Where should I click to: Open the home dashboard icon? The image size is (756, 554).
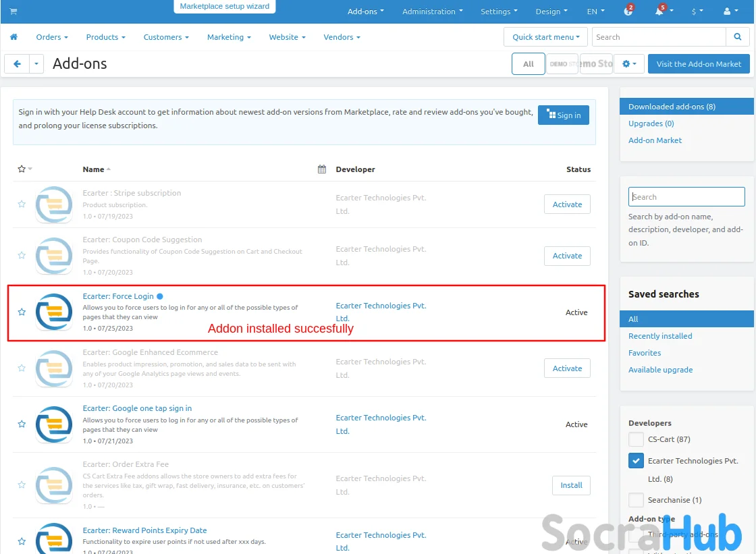click(14, 37)
